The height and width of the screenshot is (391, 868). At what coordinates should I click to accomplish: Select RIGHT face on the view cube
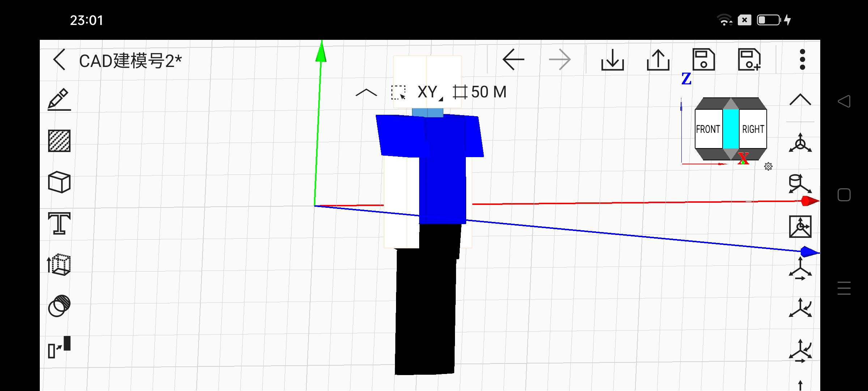tap(753, 129)
